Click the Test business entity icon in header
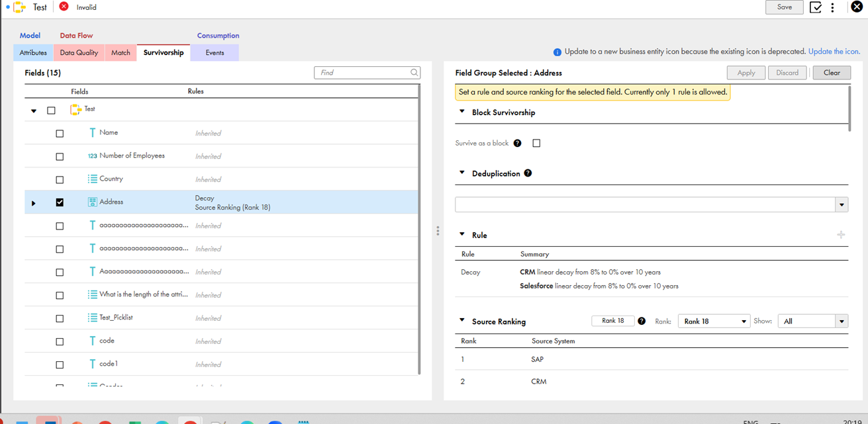 point(19,7)
